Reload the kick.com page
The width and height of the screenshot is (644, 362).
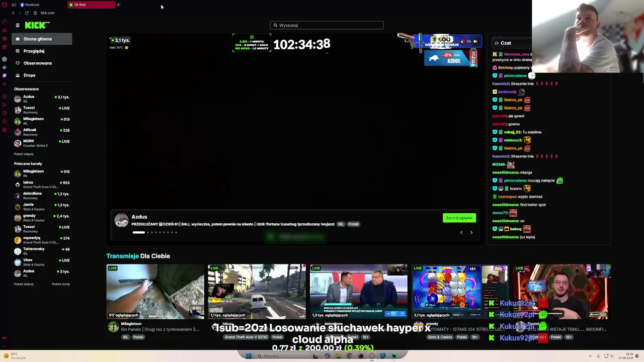click(27, 13)
